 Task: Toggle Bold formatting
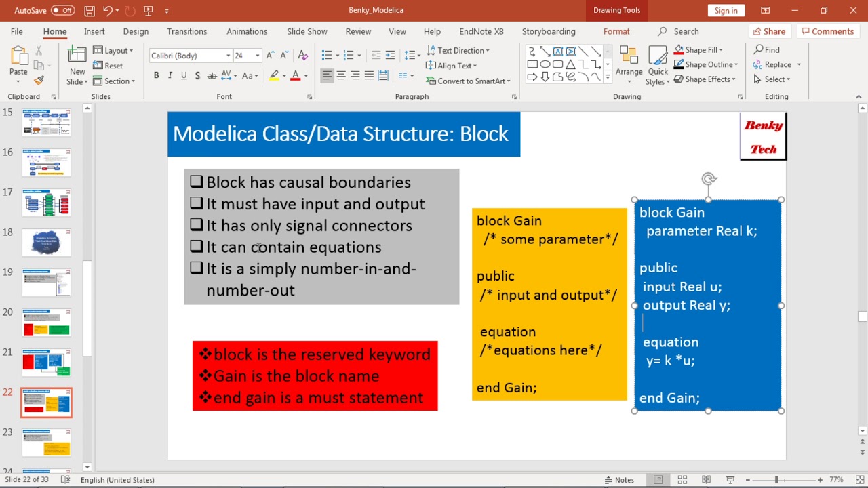(x=156, y=76)
